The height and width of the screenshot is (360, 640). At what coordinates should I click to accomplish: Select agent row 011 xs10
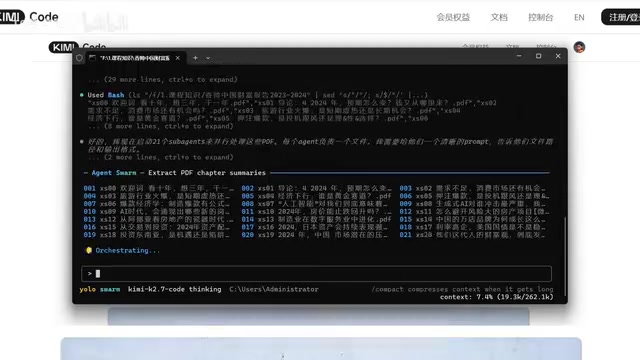point(316,211)
